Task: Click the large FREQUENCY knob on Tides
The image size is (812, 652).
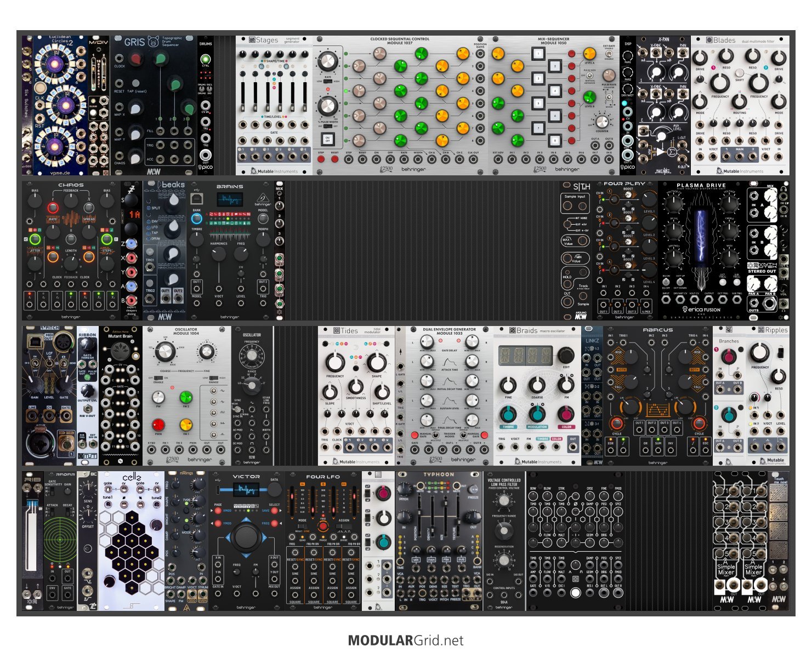Action: [x=335, y=363]
